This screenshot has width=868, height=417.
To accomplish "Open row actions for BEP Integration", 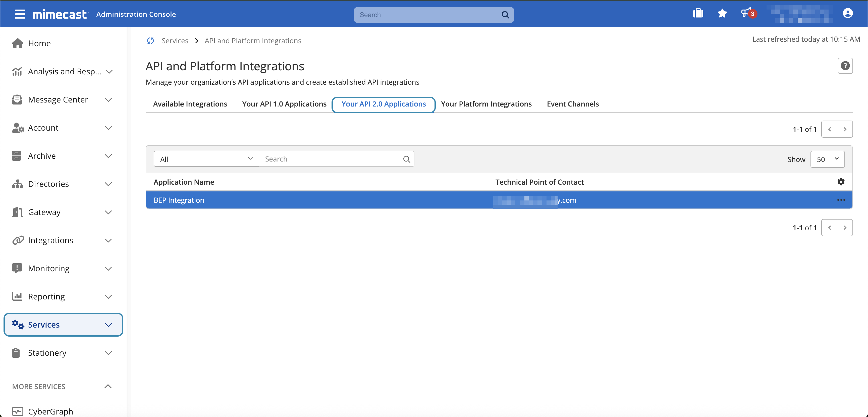I will point(841,200).
